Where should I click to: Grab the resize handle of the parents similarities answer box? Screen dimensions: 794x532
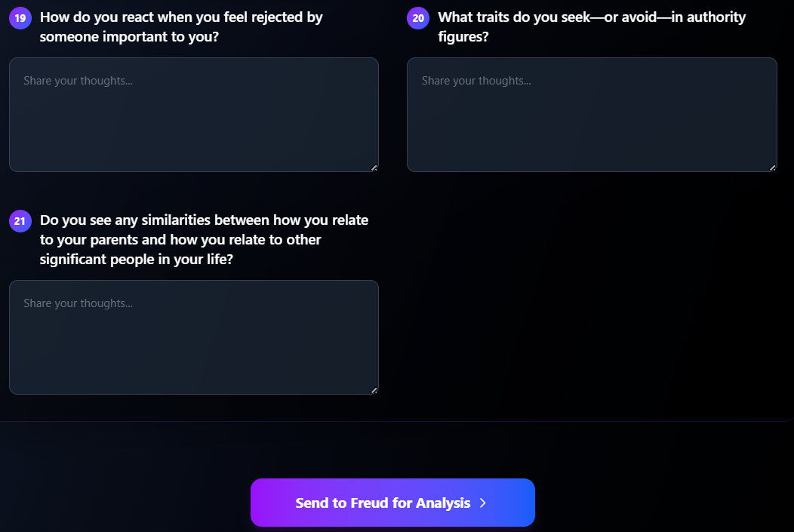(x=374, y=390)
